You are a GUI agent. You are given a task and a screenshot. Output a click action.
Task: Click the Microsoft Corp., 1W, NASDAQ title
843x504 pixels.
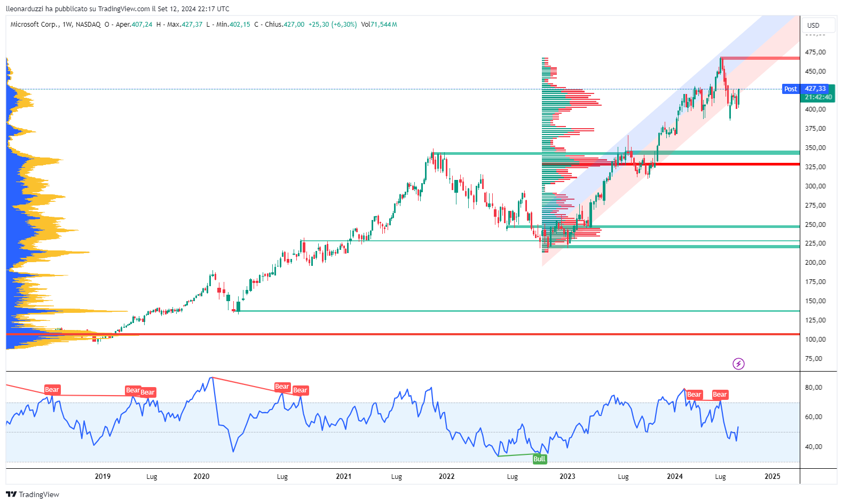click(x=56, y=25)
